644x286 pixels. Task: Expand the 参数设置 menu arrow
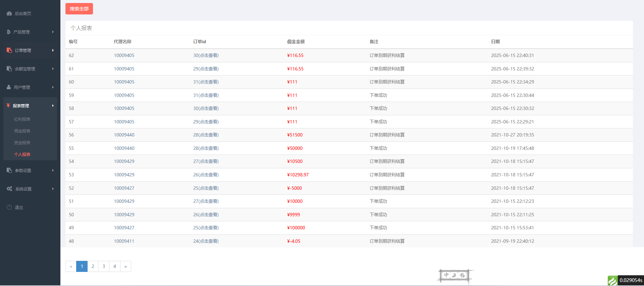tap(53, 170)
